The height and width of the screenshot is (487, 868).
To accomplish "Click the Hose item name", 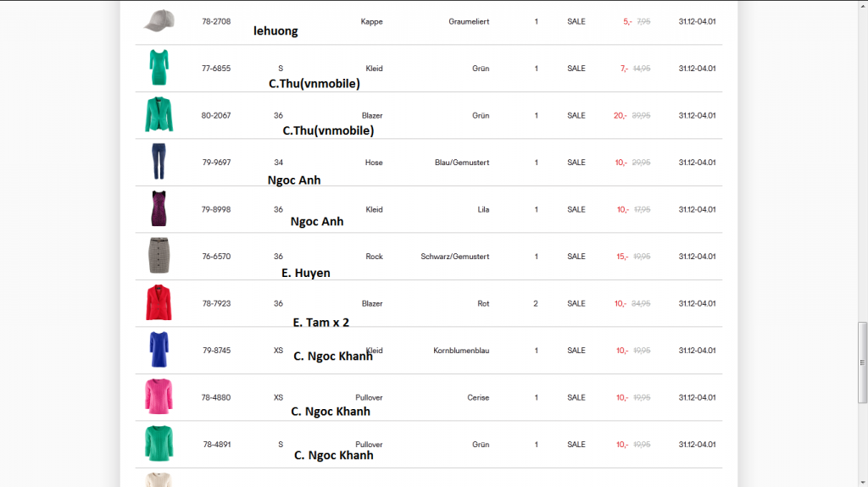I will tap(374, 163).
